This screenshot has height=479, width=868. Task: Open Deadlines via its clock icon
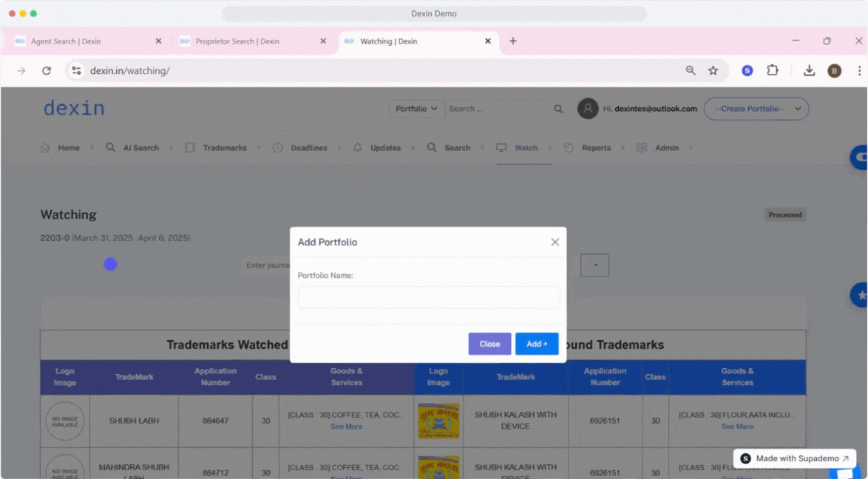(277, 147)
